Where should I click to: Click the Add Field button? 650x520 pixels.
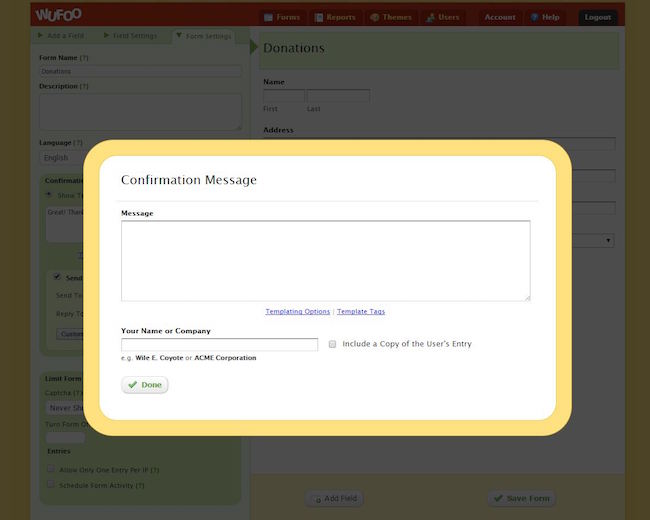pos(335,498)
